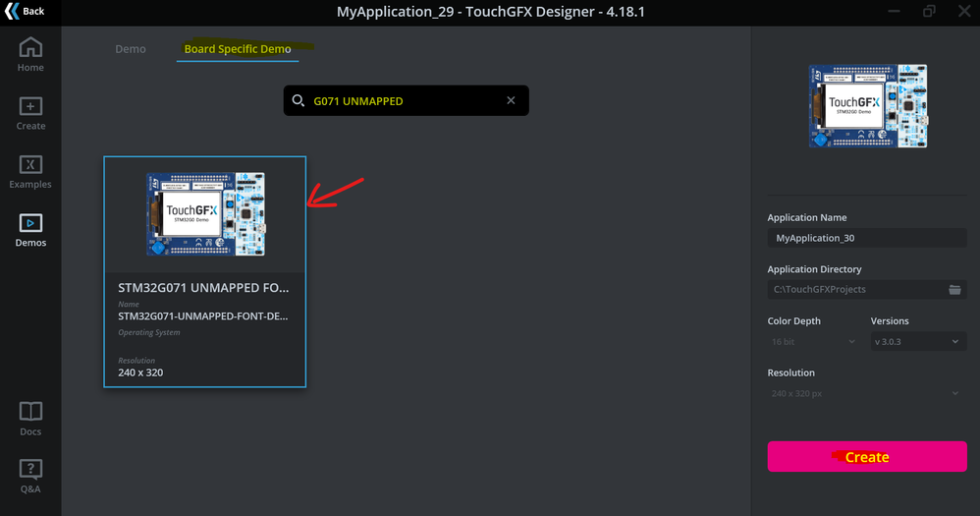
Task: Switch to the Demo tab
Action: pyautogui.click(x=130, y=49)
